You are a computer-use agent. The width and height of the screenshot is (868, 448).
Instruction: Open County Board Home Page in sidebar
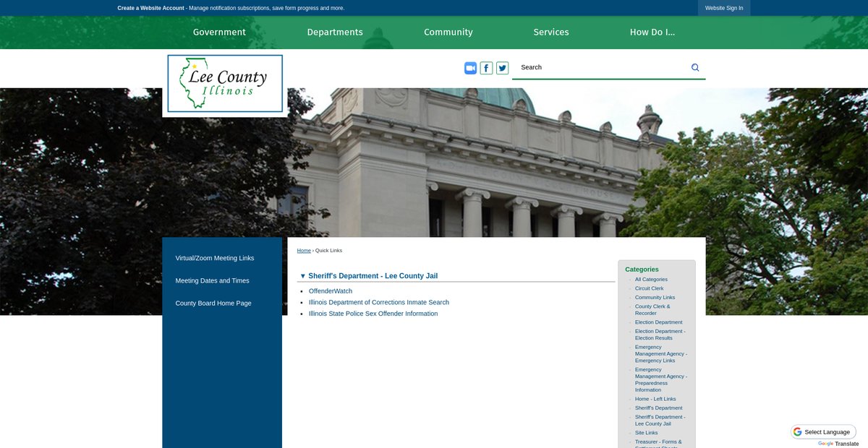(x=213, y=303)
